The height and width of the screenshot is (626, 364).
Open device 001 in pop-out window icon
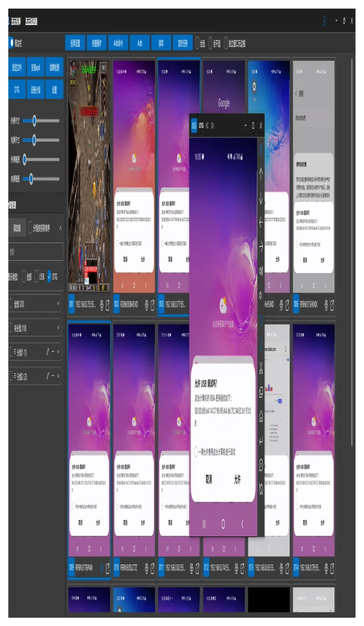tap(108, 305)
